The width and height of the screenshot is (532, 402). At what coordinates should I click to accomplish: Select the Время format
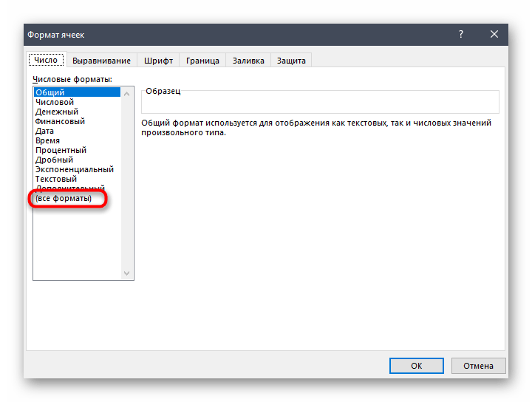tap(77, 140)
